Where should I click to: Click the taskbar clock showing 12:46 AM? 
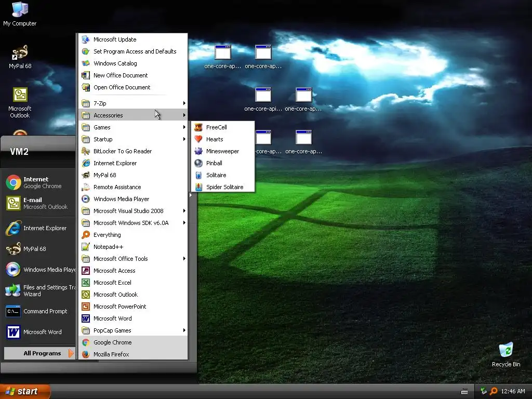[x=513, y=391]
